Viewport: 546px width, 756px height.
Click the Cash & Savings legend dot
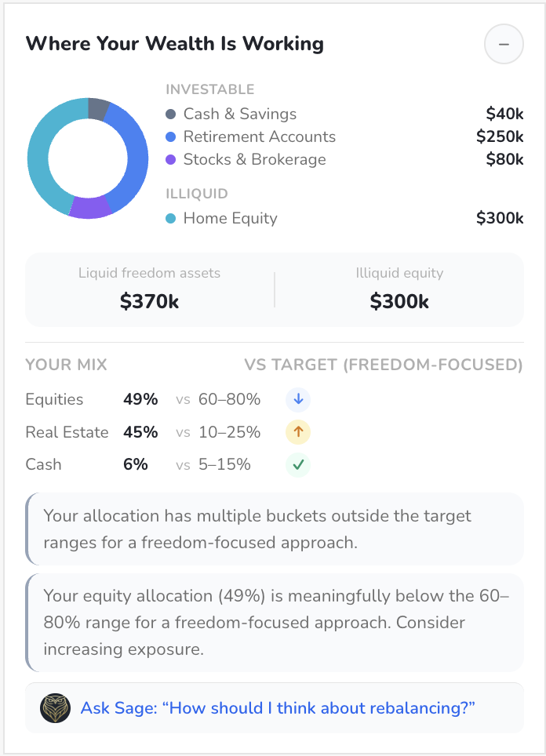point(170,114)
